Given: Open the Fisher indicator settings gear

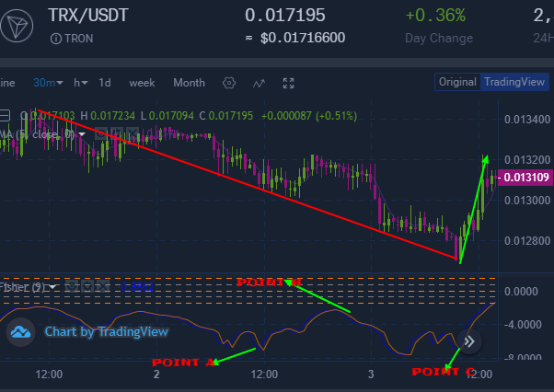Looking at the screenshot, I should coord(87,286).
